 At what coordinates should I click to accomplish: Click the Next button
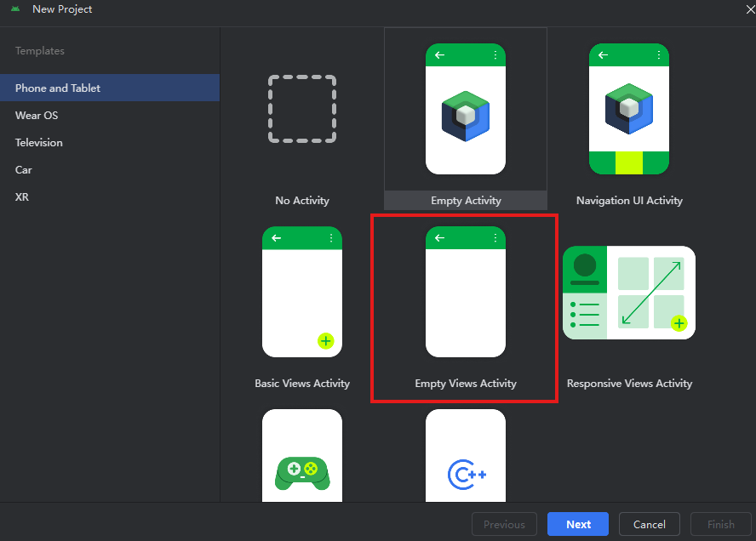[578, 524]
